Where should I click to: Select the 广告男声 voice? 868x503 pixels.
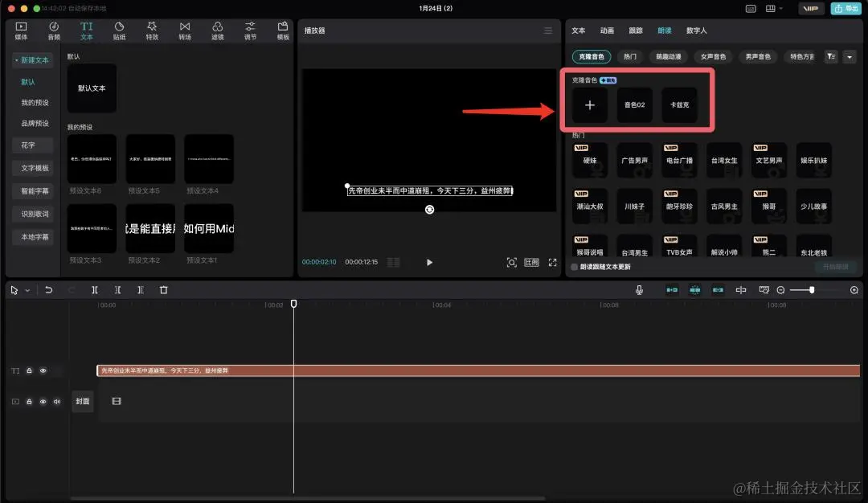coord(634,160)
